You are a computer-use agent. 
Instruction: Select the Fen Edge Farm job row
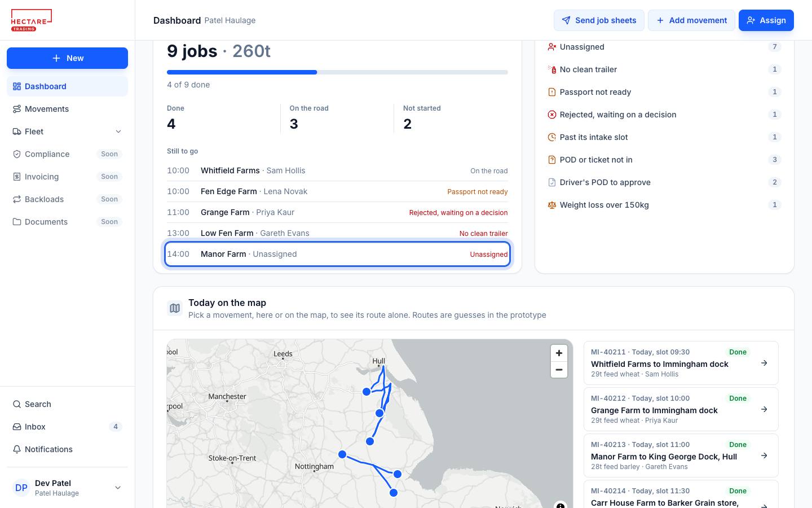point(337,191)
